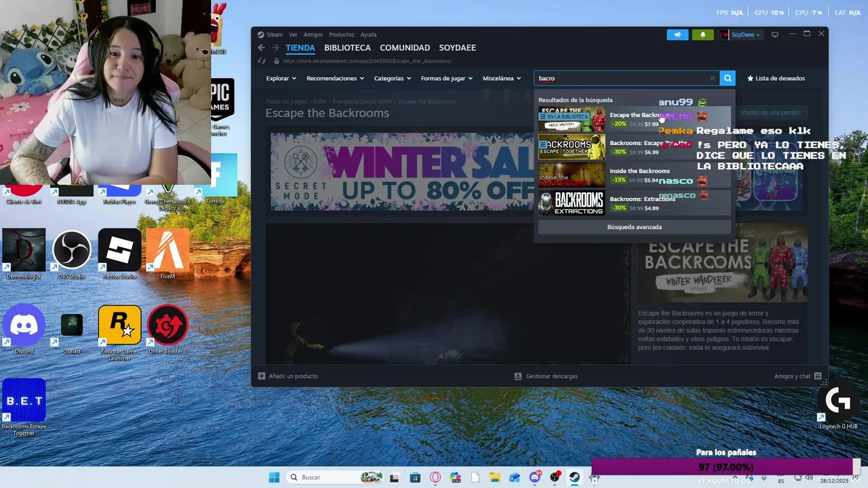Go to the BIBLIOTECA tab
Image resolution: width=868 pixels, height=488 pixels.
(347, 48)
